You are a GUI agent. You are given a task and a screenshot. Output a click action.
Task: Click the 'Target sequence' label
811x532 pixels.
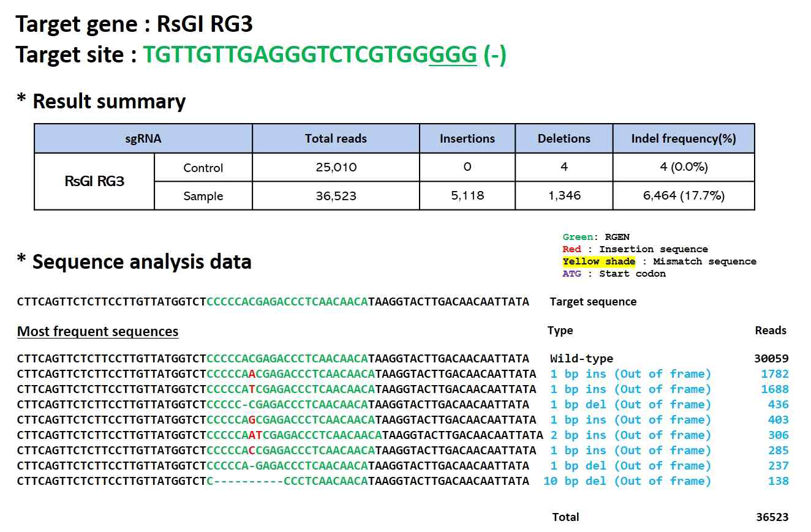click(593, 302)
